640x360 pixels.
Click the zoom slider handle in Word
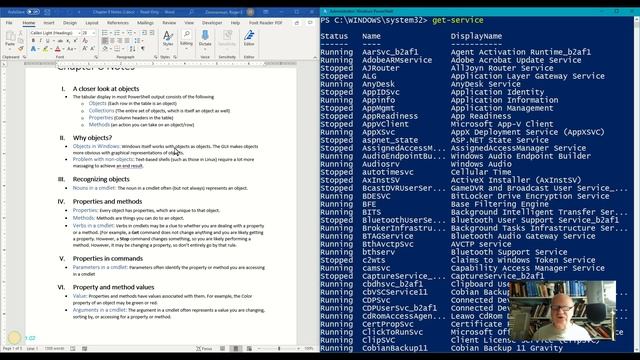[279, 349]
